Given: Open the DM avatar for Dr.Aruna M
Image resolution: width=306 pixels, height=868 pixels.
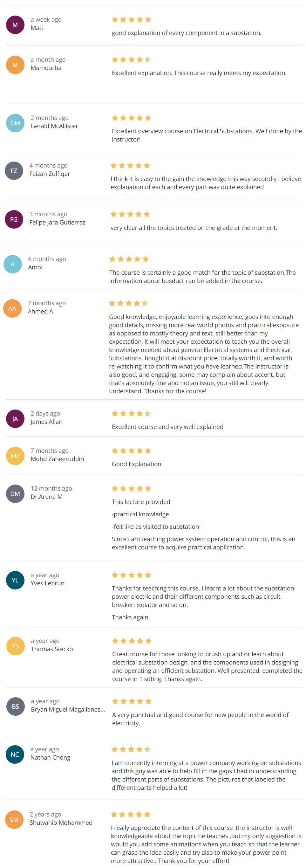Looking at the screenshot, I should tap(15, 494).
